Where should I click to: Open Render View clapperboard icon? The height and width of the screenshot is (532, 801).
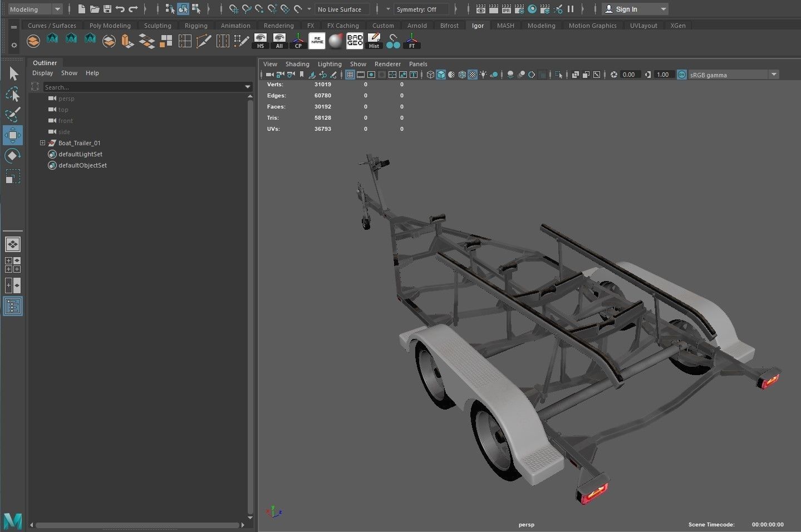point(481,9)
